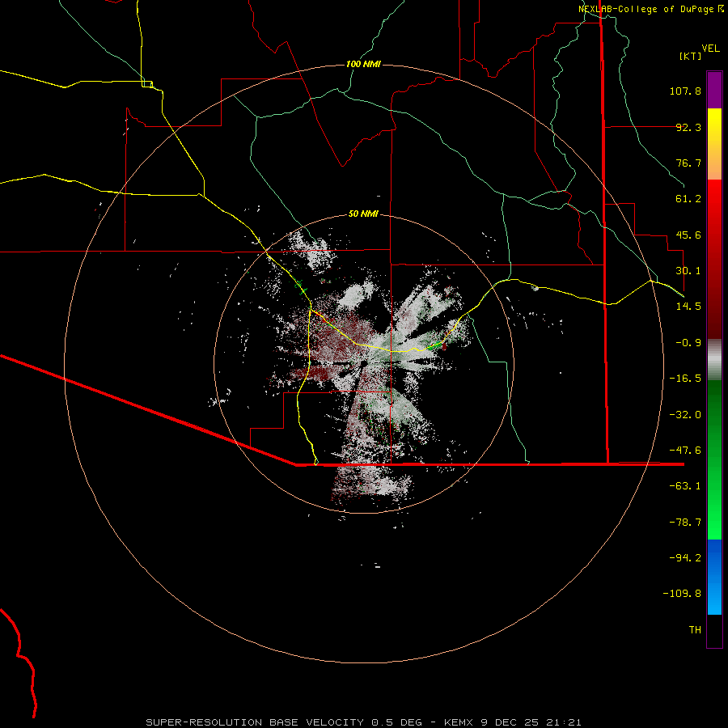Click the Super-Resolution Base Velocity caption
This screenshot has width=728, height=728.
pyautogui.click(x=363, y=722)
